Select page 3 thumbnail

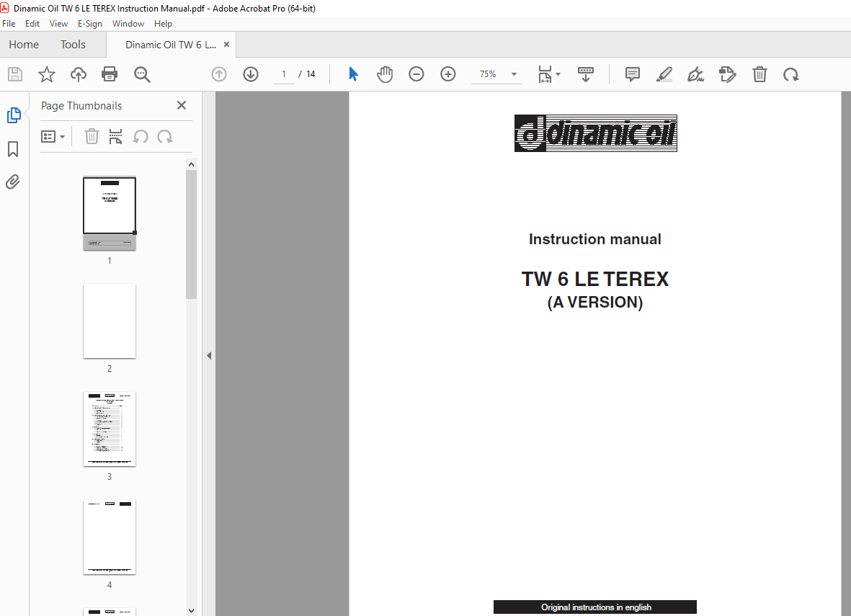click(110, 429)
